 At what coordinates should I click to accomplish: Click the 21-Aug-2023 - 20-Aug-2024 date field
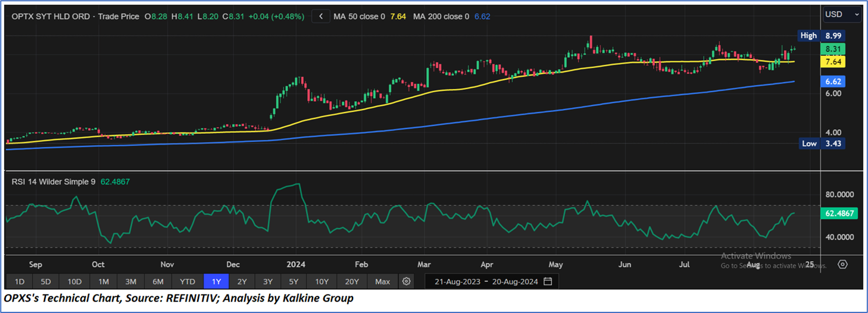tap(492, 281)
